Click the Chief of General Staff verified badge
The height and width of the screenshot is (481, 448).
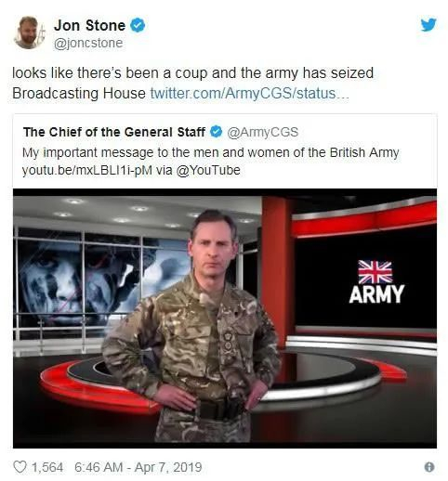click(216, 132)
